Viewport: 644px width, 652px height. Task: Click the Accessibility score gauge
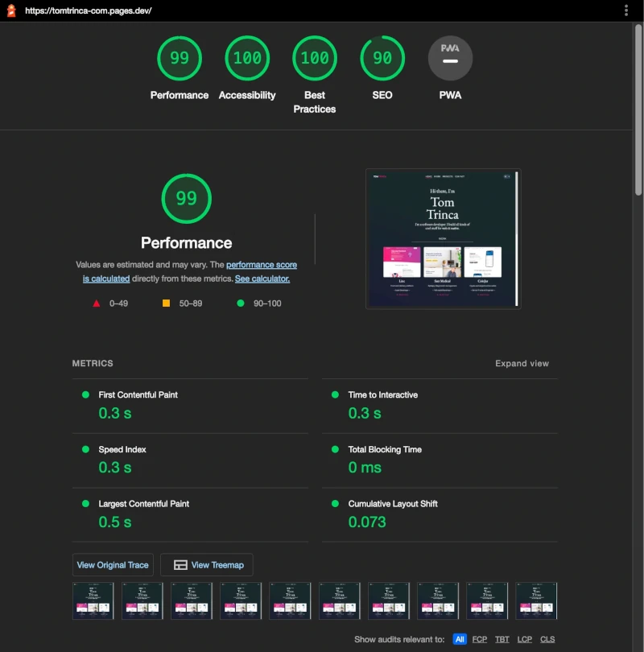pos(247,58)
